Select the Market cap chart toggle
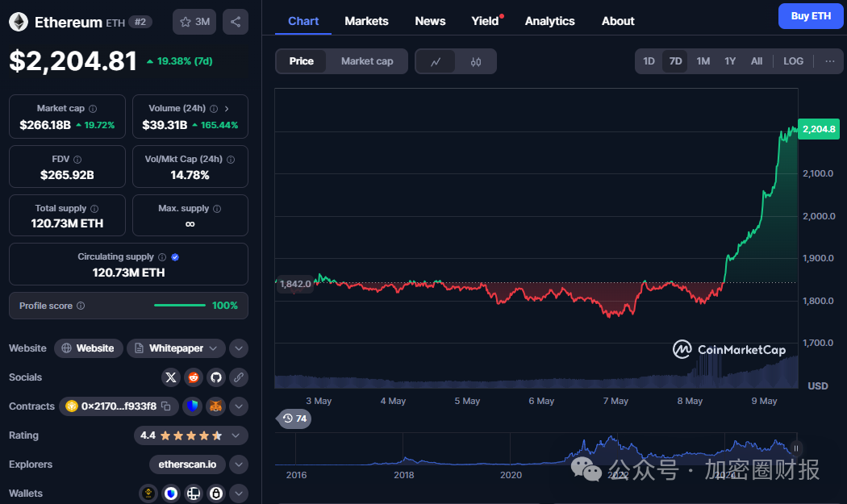This screenshot has width=847, height=504. click(367, 61)
